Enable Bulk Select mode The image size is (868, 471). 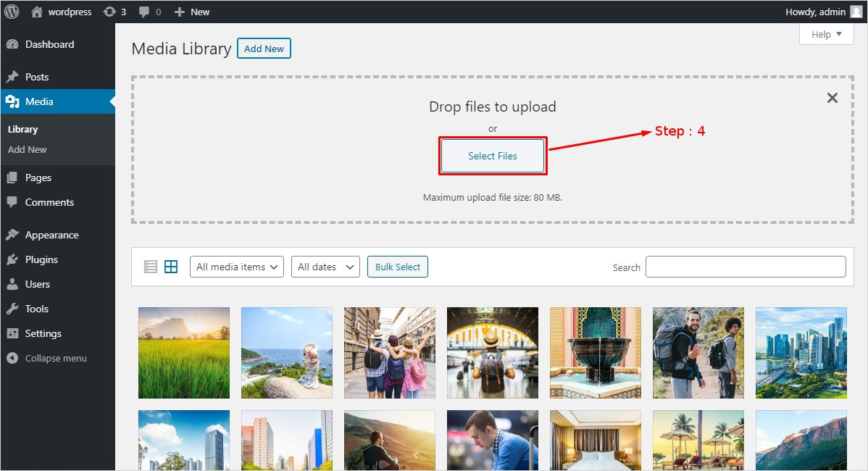[398, 267]
